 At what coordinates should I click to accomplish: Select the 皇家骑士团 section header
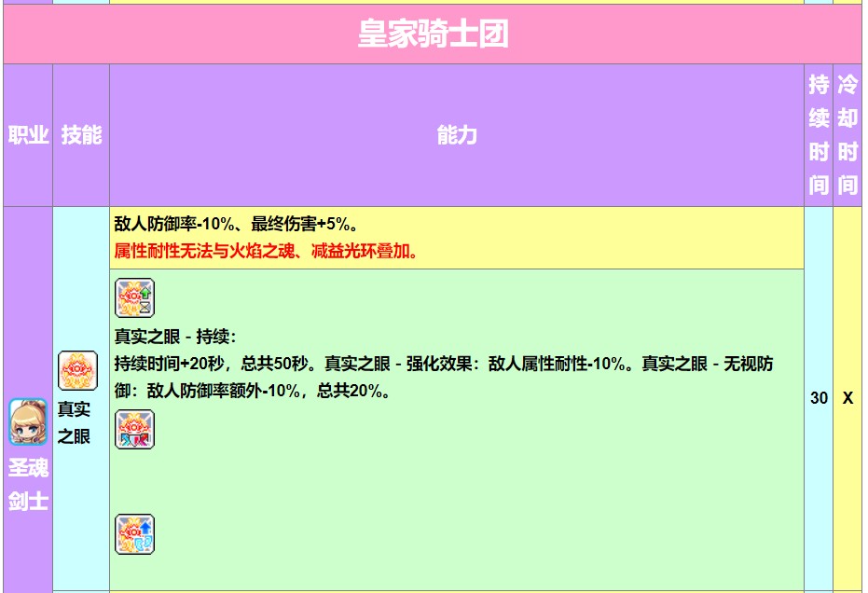[433, 35]
